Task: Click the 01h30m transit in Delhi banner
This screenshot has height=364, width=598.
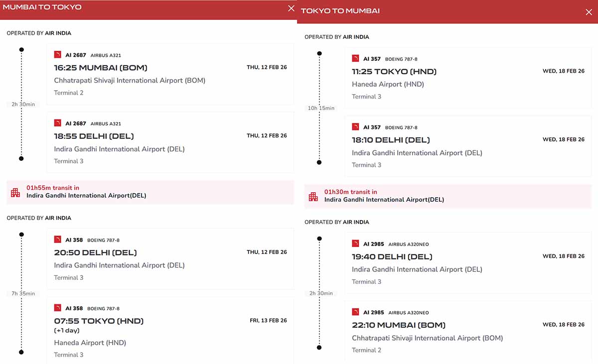Action: tap(448, 196)
